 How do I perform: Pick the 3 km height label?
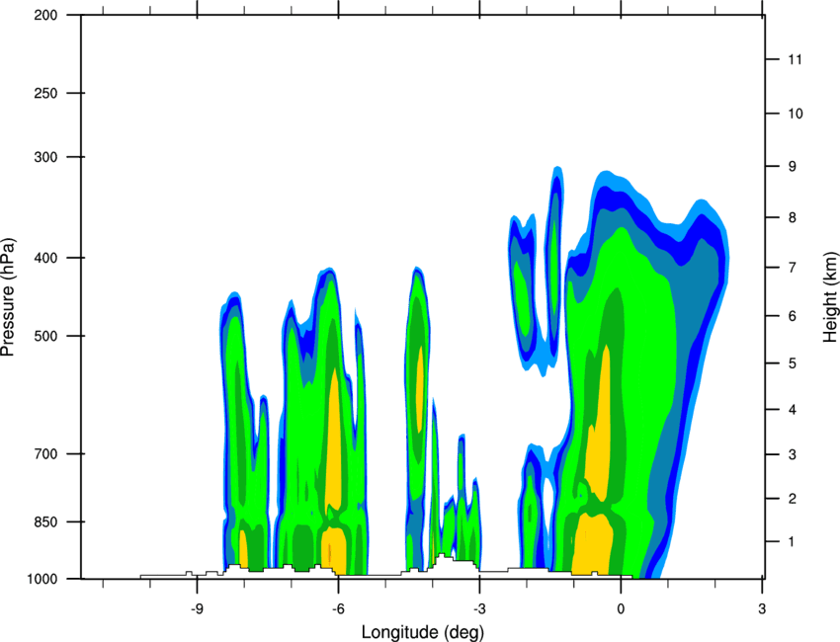coord(793,454)
